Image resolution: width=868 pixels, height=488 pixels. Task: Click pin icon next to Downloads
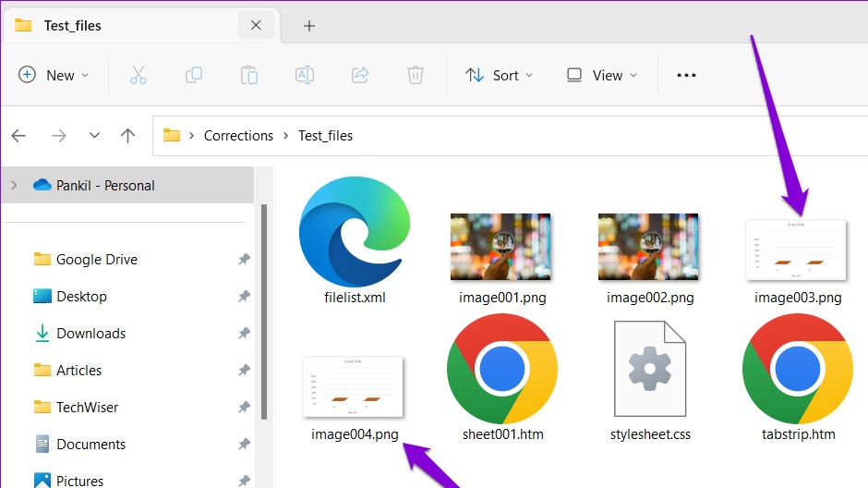coord(244,333)
